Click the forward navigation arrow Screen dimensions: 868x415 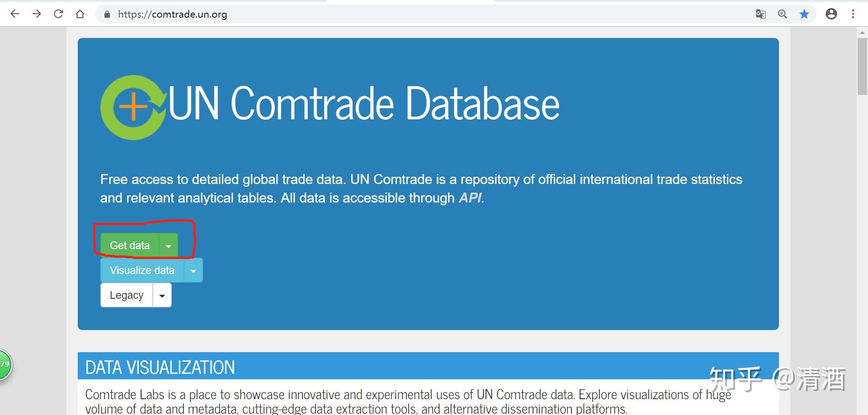[37, 14]
